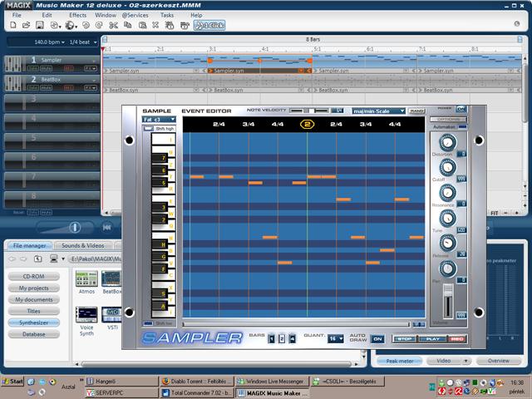Toggle Auto Draw ON button

click(377, 338)
